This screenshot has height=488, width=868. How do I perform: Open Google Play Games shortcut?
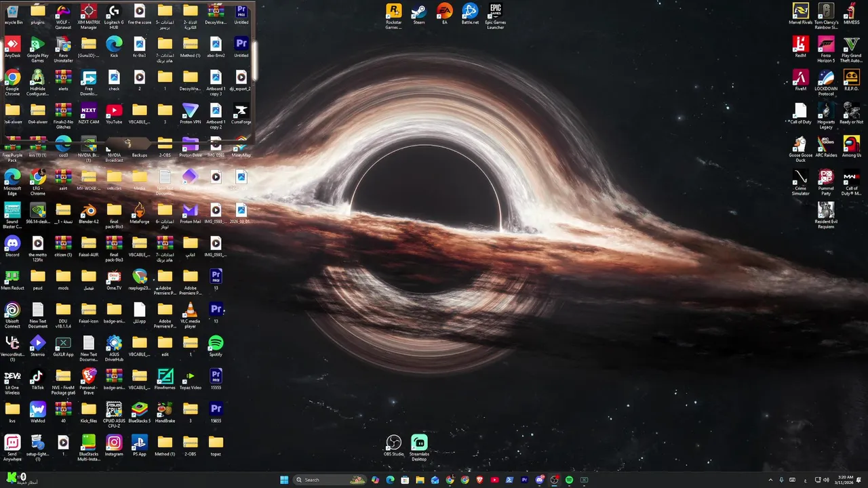click(x=38, y=49)
